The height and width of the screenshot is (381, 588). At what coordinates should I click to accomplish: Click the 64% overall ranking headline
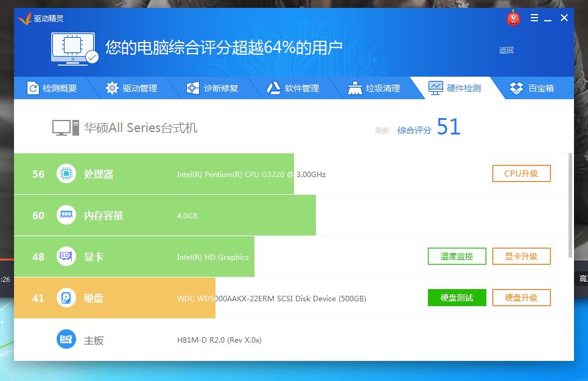click(224, 47)
